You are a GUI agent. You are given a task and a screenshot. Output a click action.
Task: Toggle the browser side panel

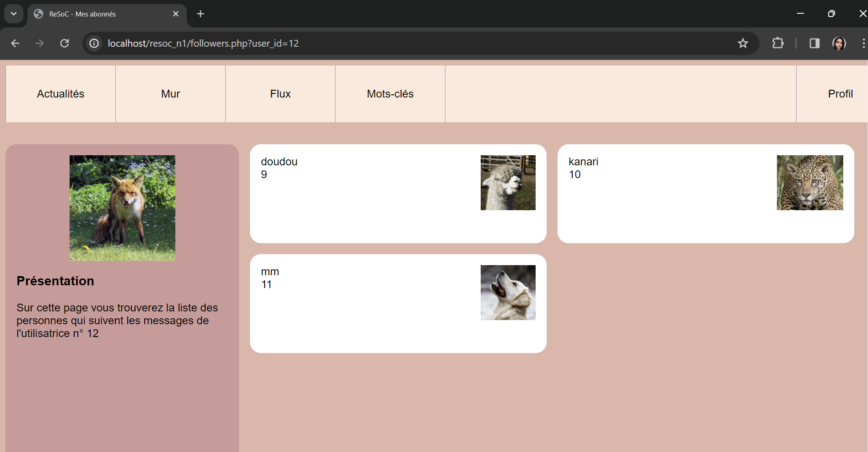[814, 43]
